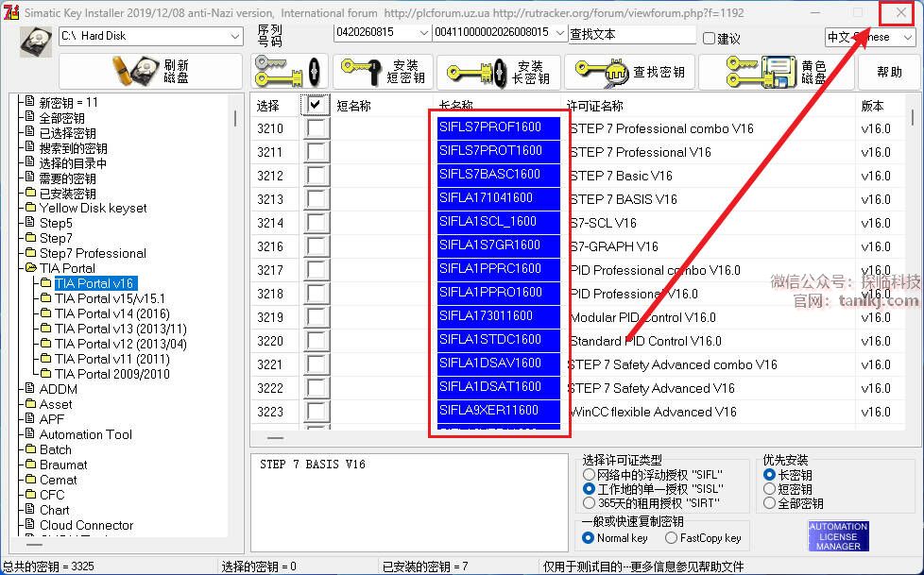Select the long key priority radio
Viewport: 924px width, 575px height.
(x=769, y=474)
